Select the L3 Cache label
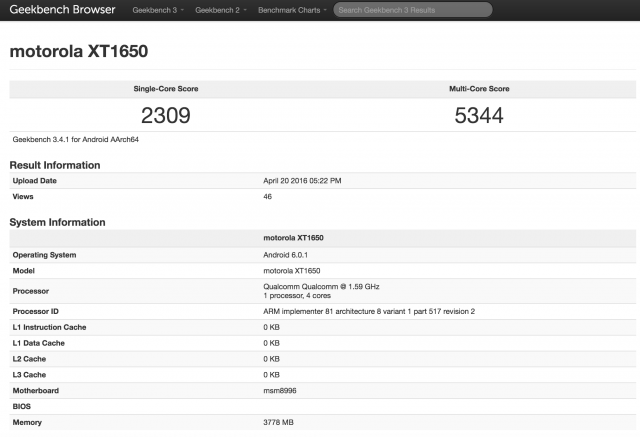Image resolution: width=640 pixels, height=437 pixels. (x=29, y=375)
